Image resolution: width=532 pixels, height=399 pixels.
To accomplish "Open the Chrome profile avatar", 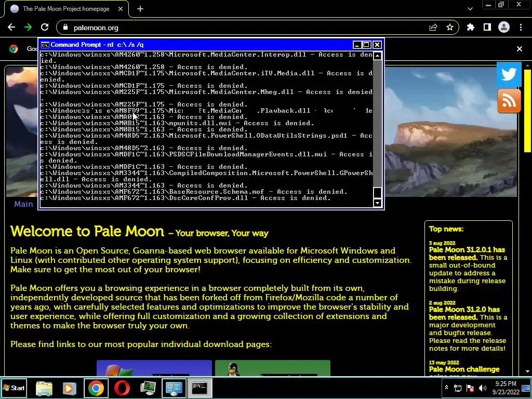I will (504, 28).
